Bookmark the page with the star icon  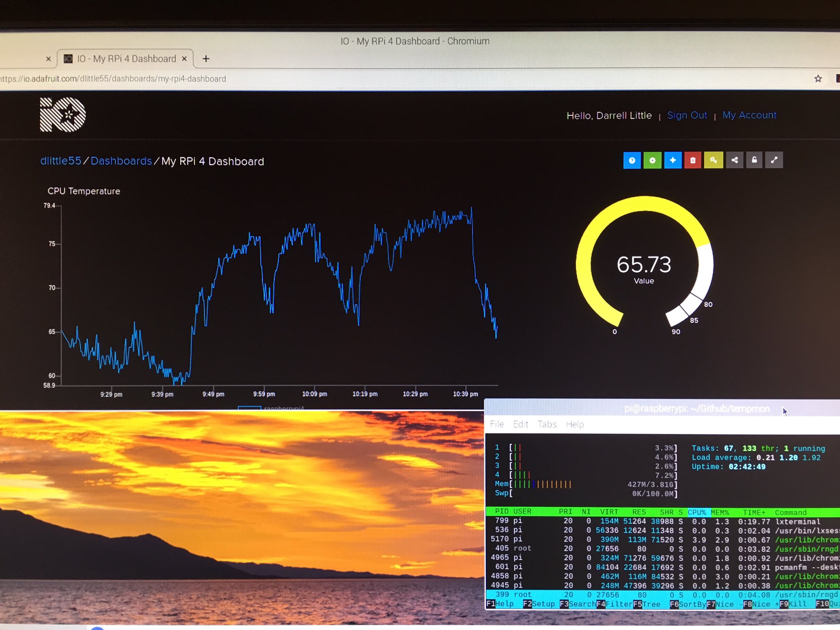pyautogui.click(x=818, y=78)
